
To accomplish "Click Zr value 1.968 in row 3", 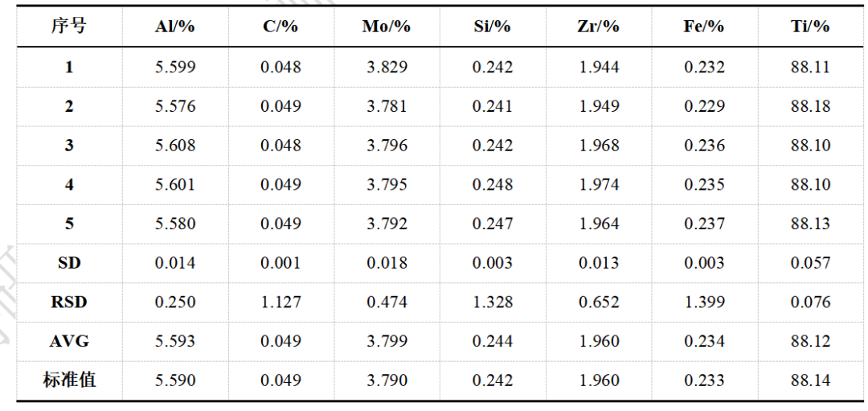I will click(599, 146).
